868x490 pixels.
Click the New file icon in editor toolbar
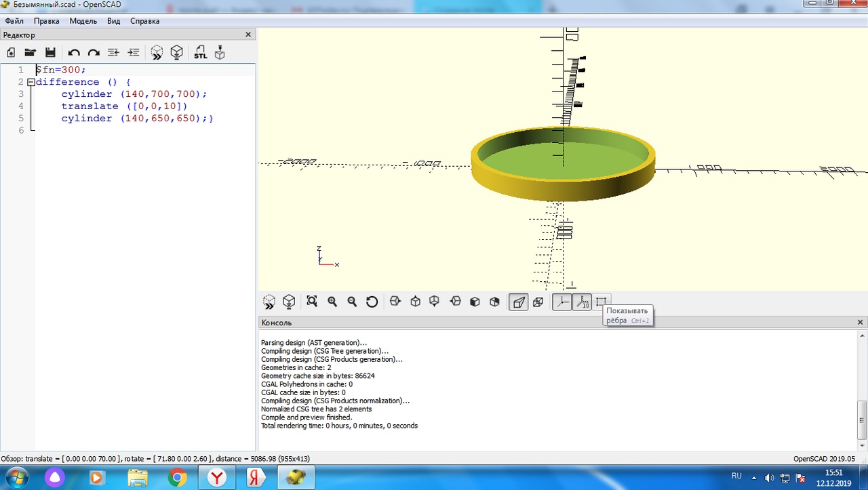[x=11, y=52]
